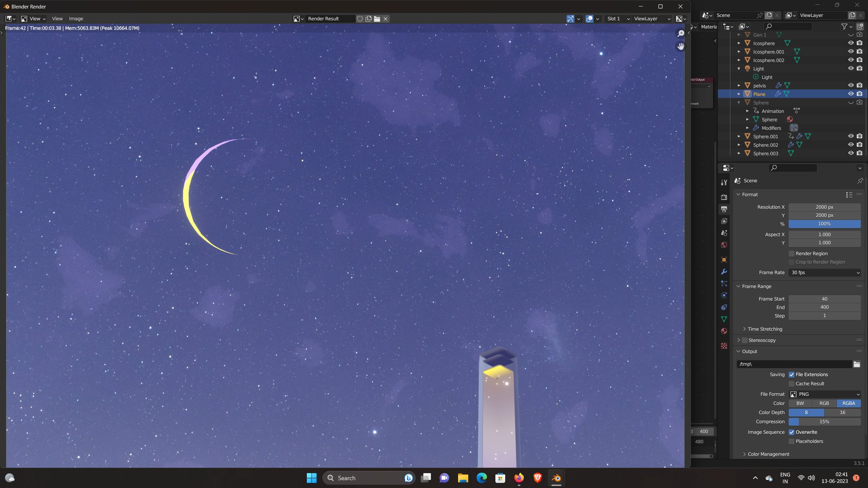The height and width of the screenshot is (488, 868).
Task: Open the Physics properties tab
Action: point(724,295)
